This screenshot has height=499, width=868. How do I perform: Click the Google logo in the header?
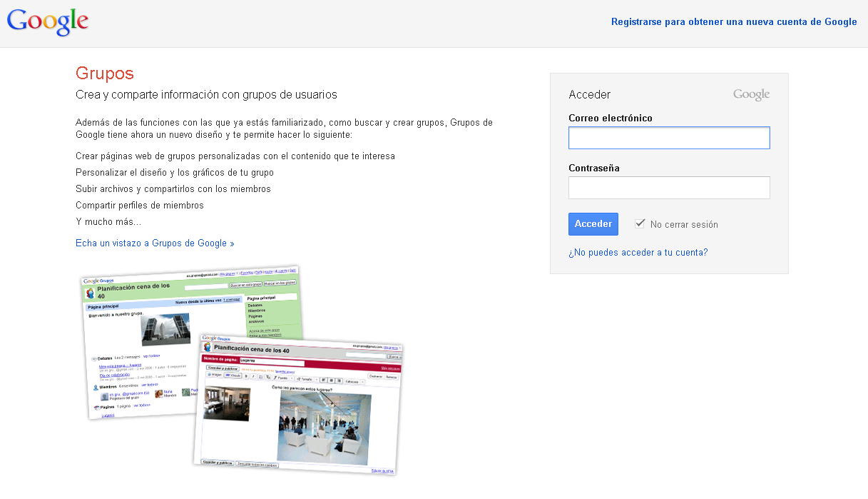pyautogui.click(x=48, y=22)
